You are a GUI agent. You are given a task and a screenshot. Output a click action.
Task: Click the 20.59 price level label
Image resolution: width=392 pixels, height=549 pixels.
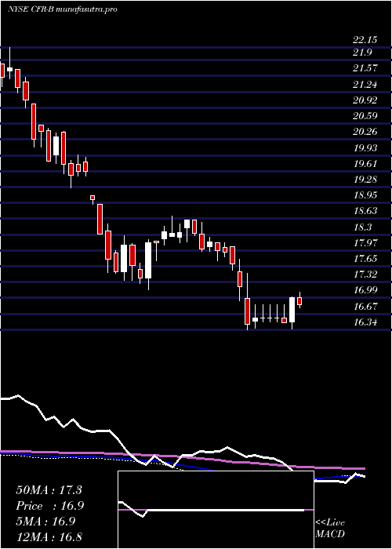[x=365, y=116]
